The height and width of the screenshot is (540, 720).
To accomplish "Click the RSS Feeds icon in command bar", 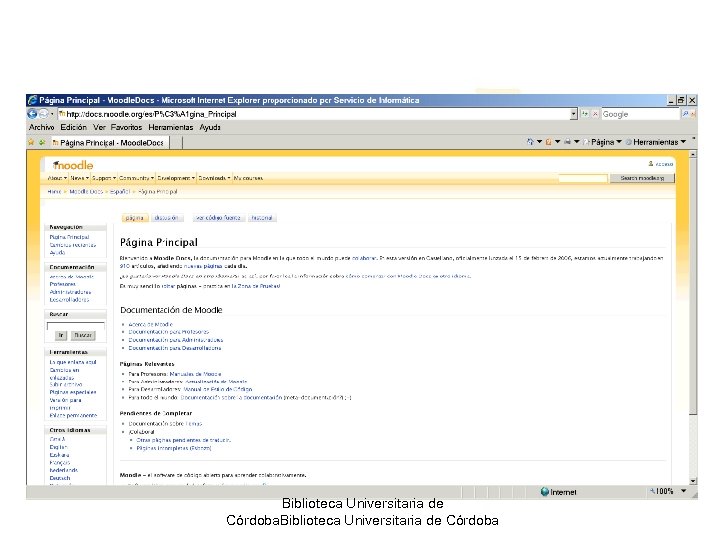I will coord(548,142).
